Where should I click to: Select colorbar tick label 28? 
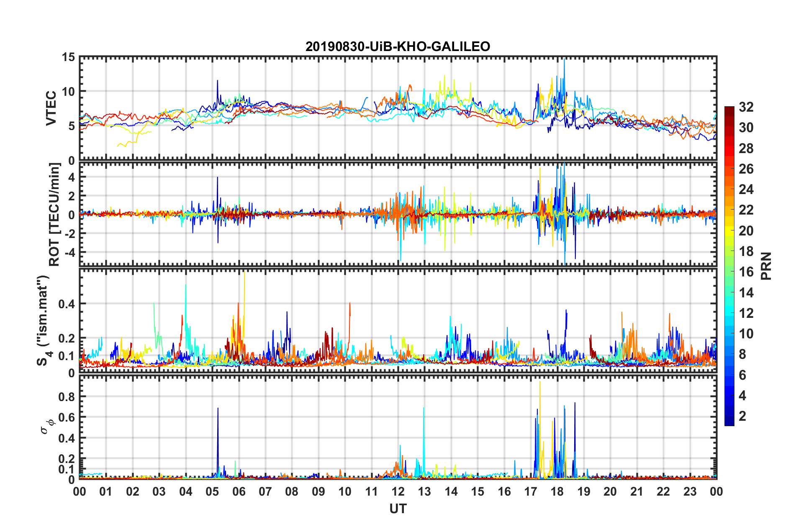[x=746, y=148]
